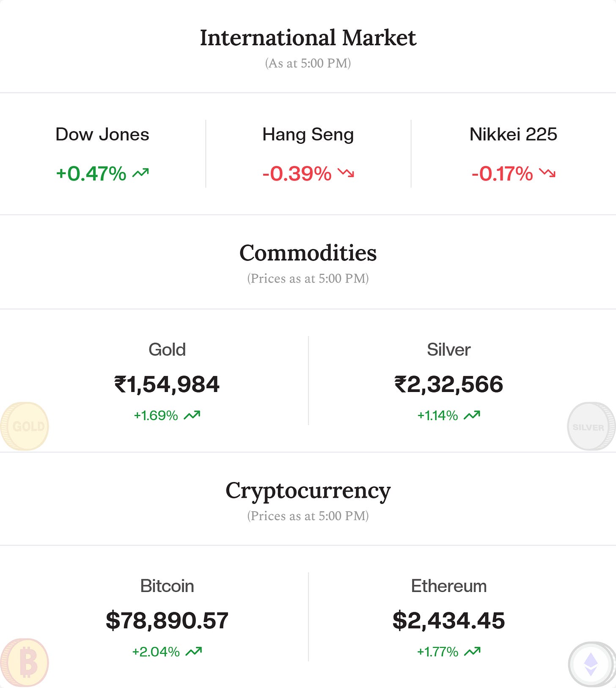Click the Bitcoin price $78,890.57
Viewport: 616px width, 688px height.
click(x=167, y=621)
